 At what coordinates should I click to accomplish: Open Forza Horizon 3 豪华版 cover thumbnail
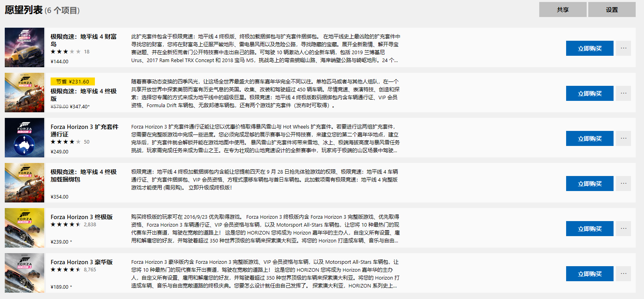(25, 273)
